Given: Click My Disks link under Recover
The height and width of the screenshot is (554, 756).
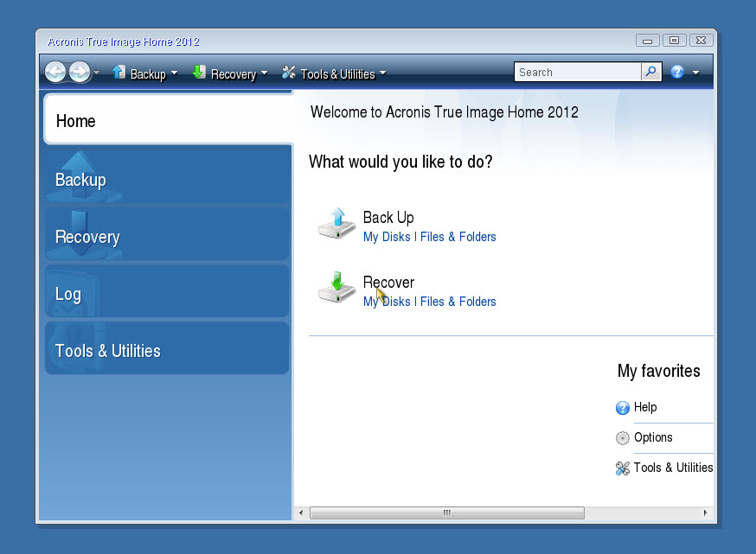Looking at the screenshot, I should pos(387,302).
